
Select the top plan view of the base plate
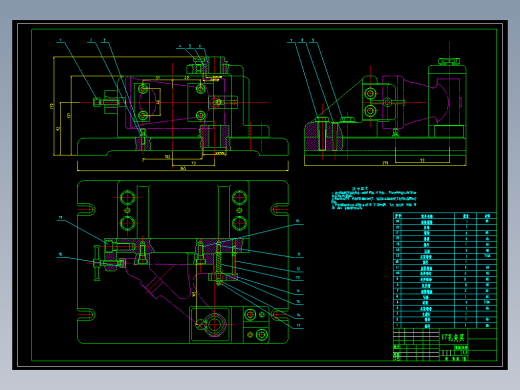point(183,262)
